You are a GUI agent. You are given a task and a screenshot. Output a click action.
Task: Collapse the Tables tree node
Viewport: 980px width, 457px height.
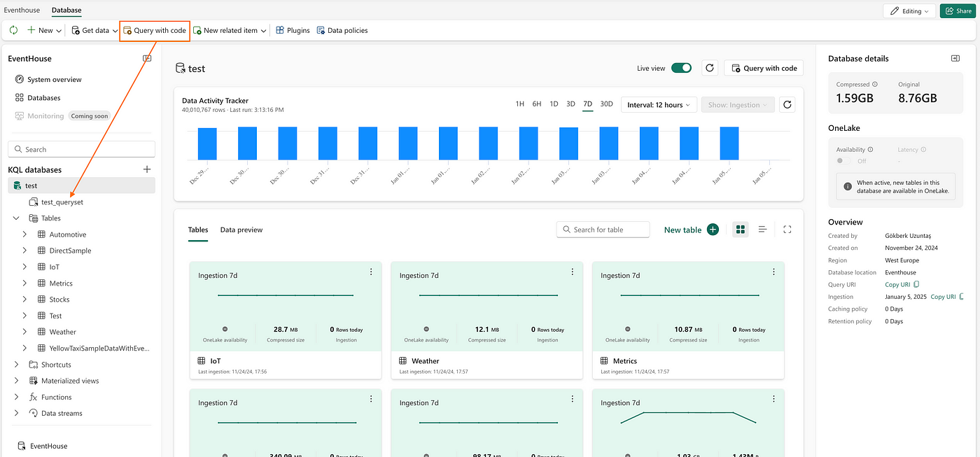pos(16,218)
